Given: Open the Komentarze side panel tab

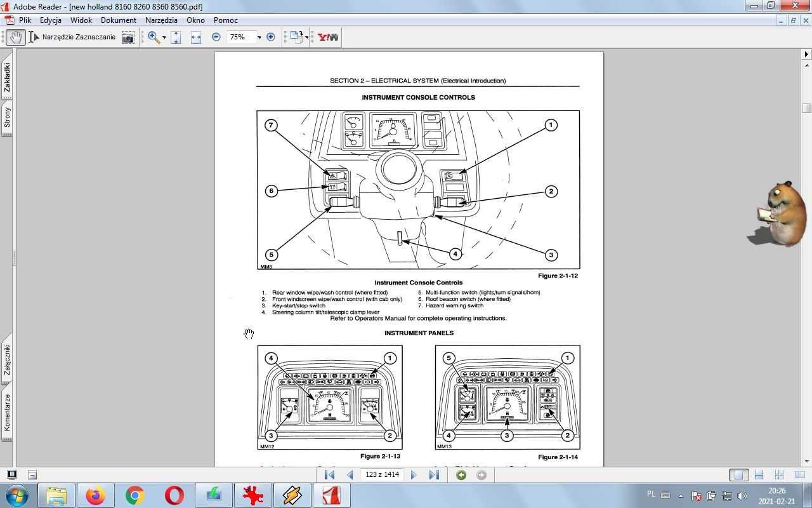Looking at the screenshot, I should (7, 412).
